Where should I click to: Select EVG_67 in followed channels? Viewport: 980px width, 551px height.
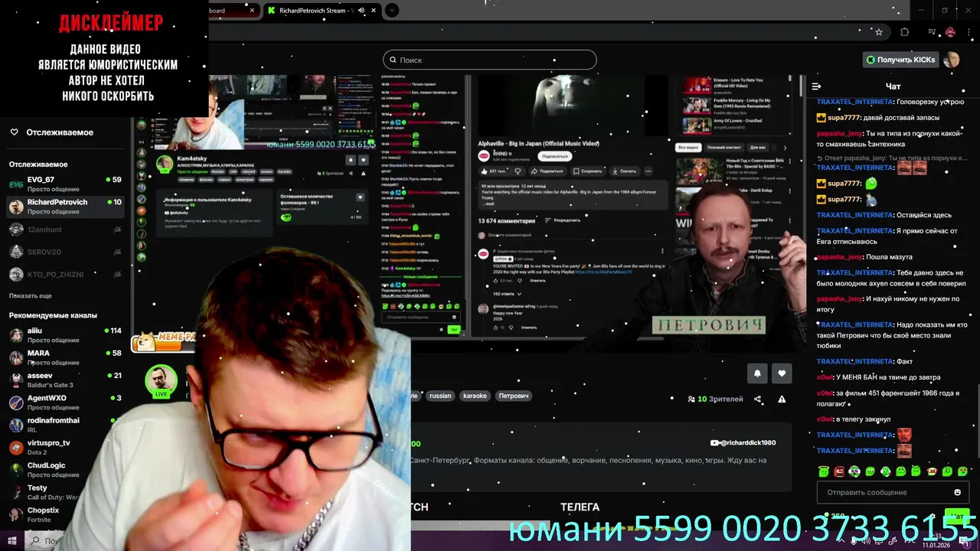click(x=65, y=184)
